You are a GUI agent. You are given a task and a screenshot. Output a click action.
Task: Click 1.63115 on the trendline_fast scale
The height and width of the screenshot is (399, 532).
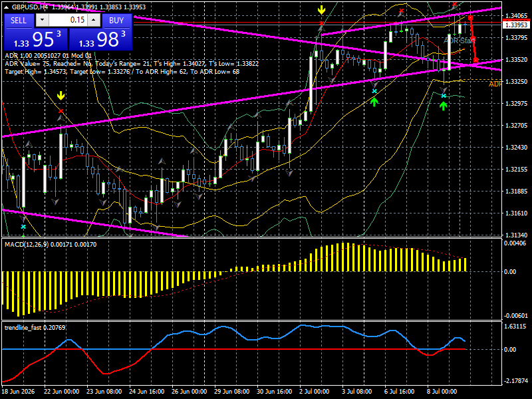(516, 327)
